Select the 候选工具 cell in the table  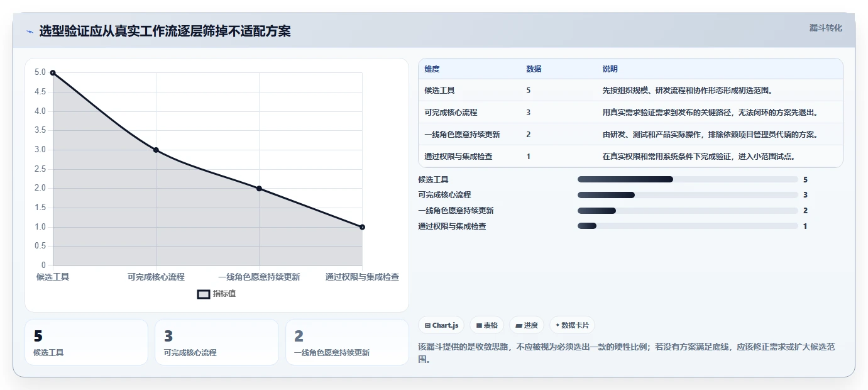coord(439,91)
